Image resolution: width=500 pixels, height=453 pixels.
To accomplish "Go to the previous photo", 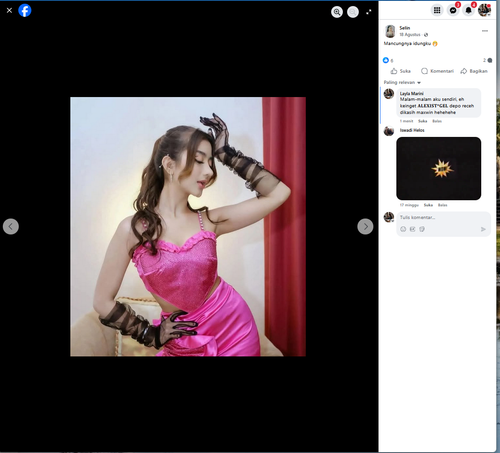I will tap(11, 226).
